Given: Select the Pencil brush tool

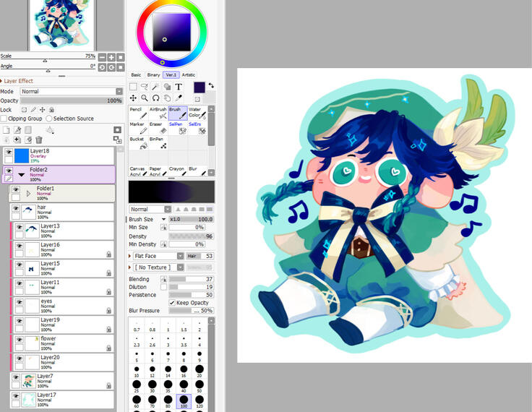Looking at the screenshot, I should (x=139, y=113).
